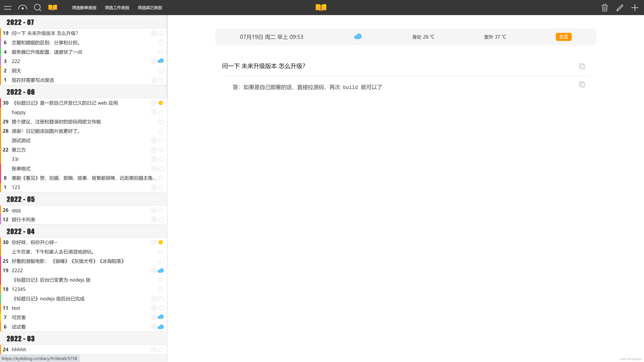Click the dashboard gauge icon

[x=22, y=8]
